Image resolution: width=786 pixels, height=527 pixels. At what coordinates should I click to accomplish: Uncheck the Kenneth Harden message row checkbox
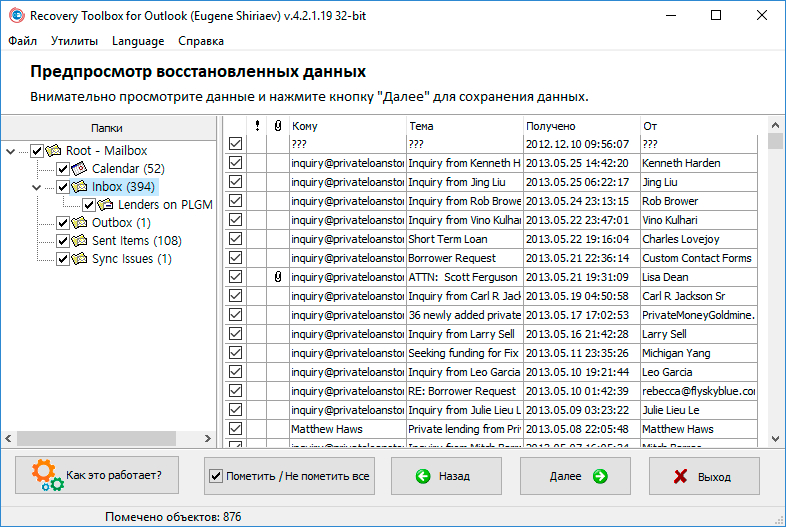point(235,162)
